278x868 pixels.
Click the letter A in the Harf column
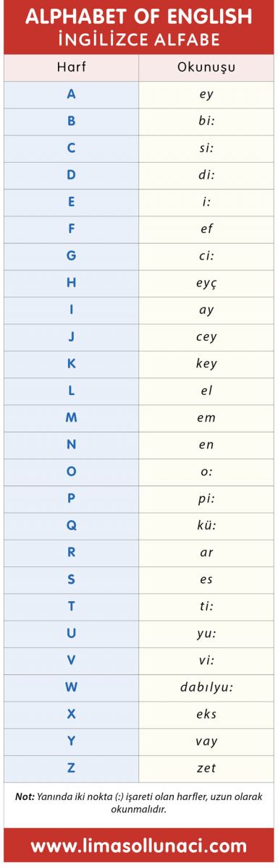(x=71, y=94)
